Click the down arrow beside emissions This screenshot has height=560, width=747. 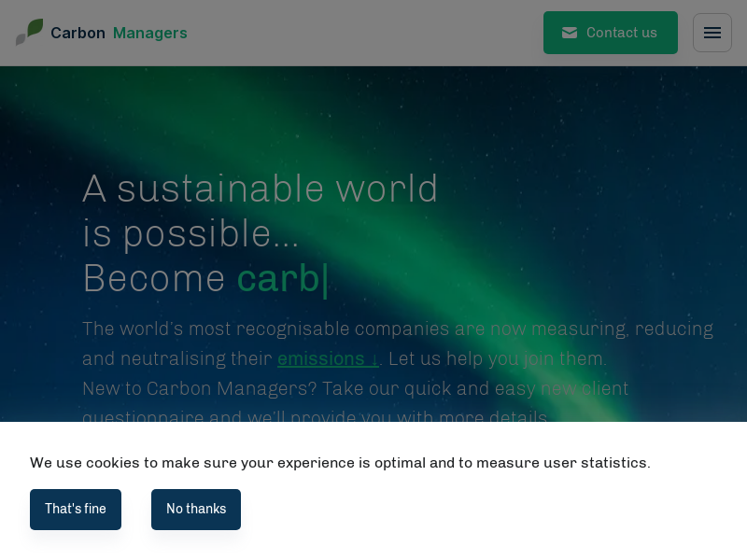pyautogui.click(x=374, y=359)
